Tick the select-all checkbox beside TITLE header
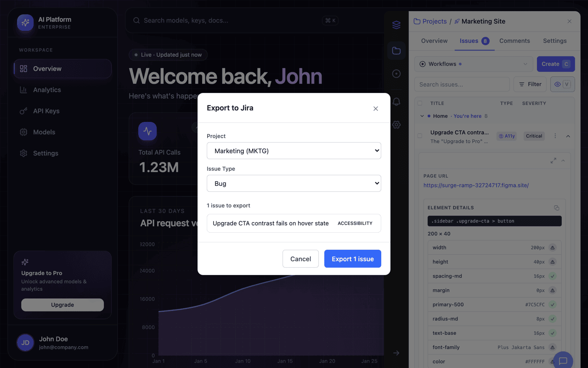The image size is (588, 368). (x=420, y=103)
